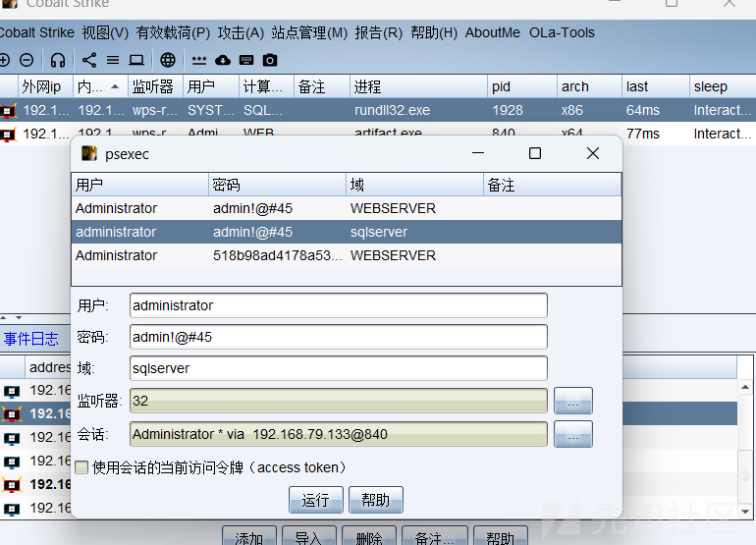Sort by the 内 internal IP column
The image size is (756, 545).
(x=100, y=86)
